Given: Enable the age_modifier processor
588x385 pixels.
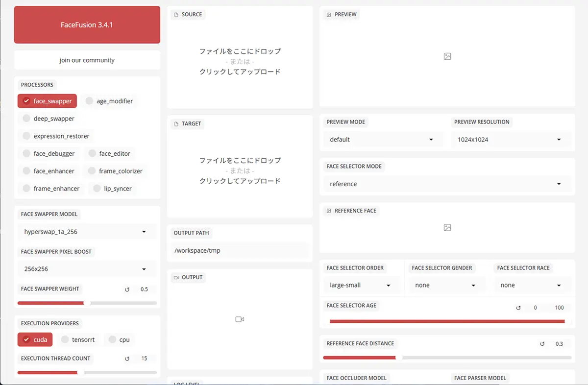Looking at the screenshot, I should pyautogui.click(x=110, y=101).
